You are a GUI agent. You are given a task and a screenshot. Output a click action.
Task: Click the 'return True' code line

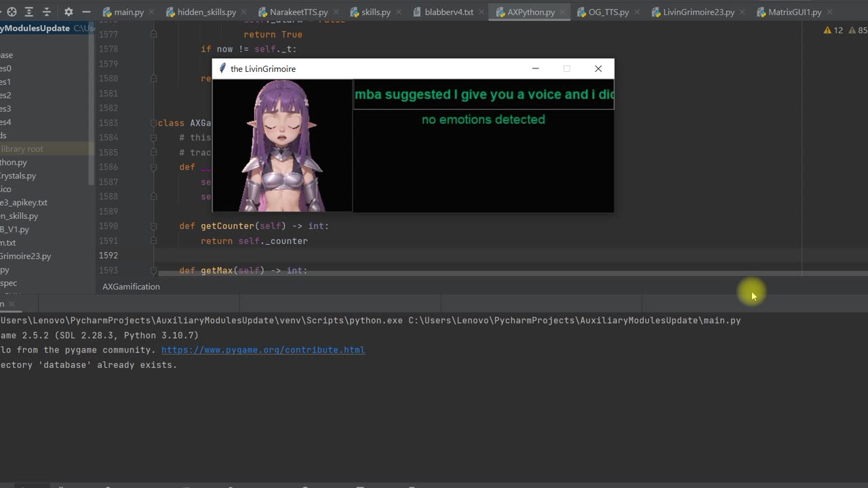pos(273,35)
